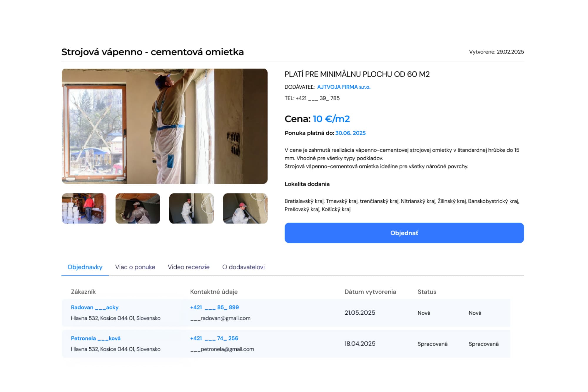Click Petronela's phone number ending 256
Viewport: 588px width, 392px height.
coord(214,338)
